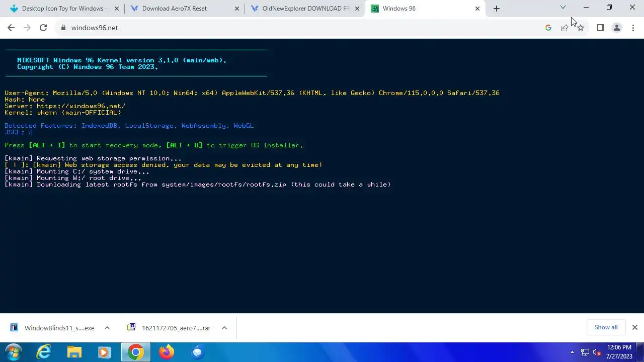Click the MIKESOFT Windows 96 Kernel heading
This screenshot has width=644, height=362.
point(122,60)
